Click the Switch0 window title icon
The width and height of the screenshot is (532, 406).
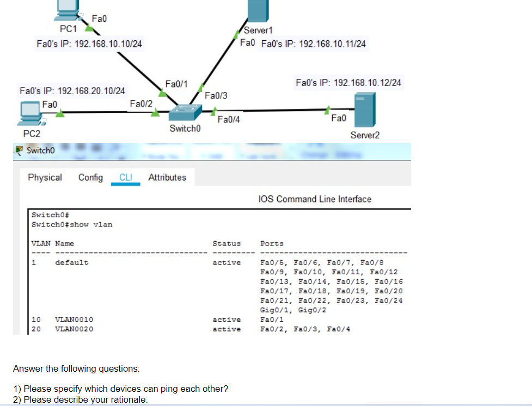point(20,150)
